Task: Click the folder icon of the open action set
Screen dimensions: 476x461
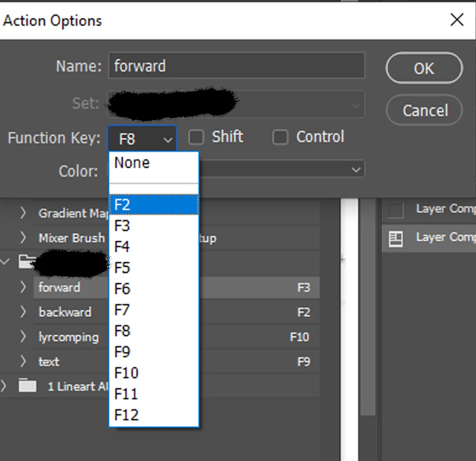Action: (26, 261)
